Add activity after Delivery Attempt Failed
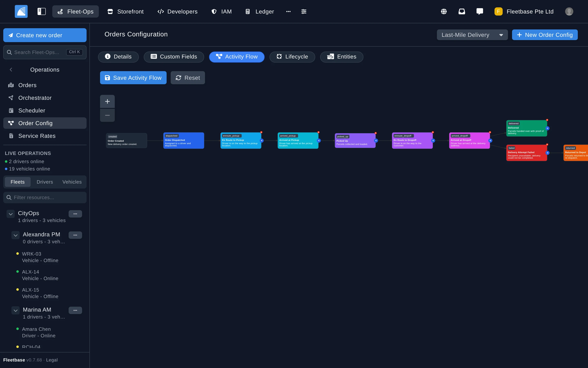This screenshot has width=588, height=368. 547,153
